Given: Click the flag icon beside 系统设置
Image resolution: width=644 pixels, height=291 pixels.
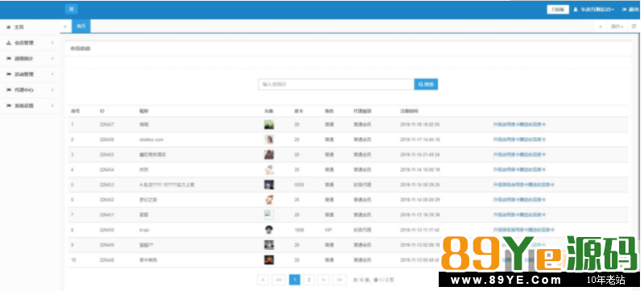Looking at the screenshot, I should tap(9, 106).
